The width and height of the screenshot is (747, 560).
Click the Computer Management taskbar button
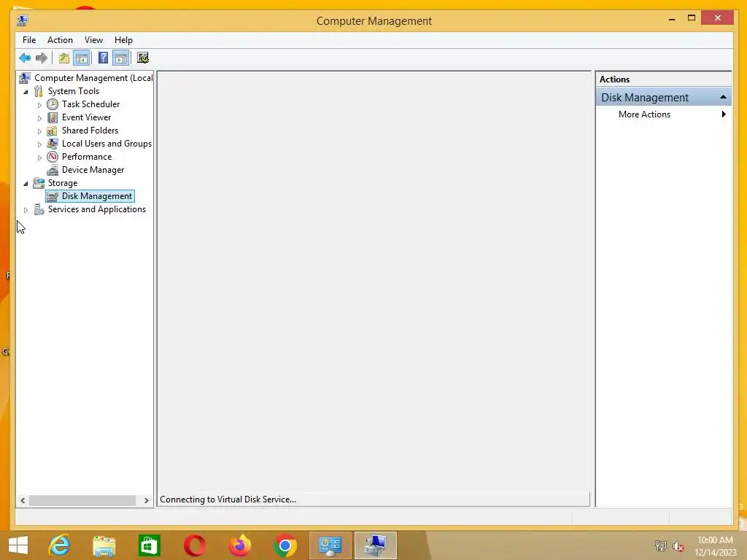[376, 545]
